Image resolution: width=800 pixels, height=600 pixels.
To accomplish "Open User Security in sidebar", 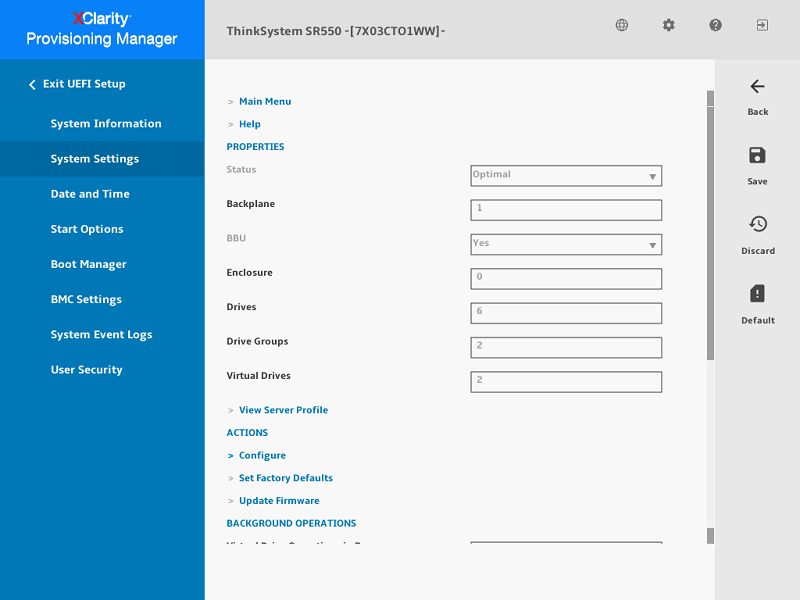I will [86, 370].
